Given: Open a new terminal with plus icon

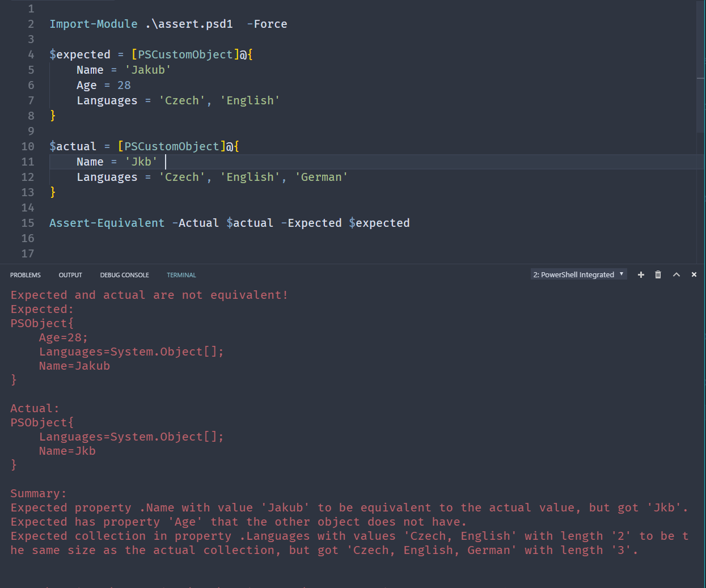Looking at the screenshot, I should click(x=641, y=274).
